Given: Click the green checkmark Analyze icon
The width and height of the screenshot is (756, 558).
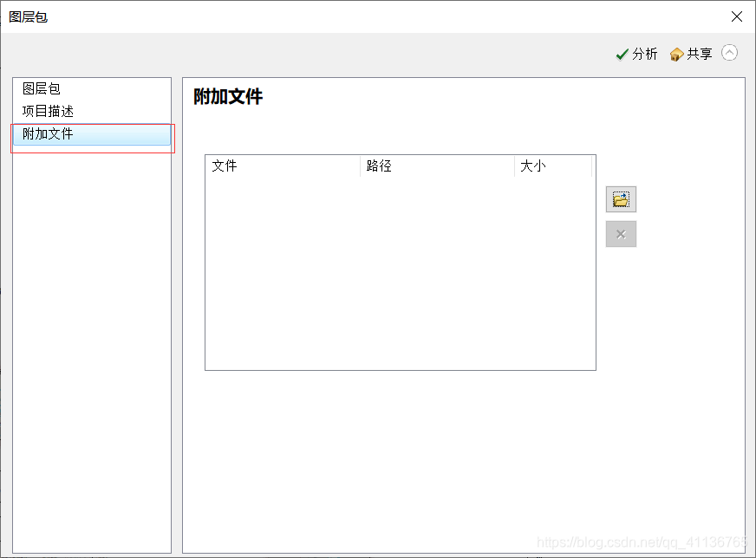Looking at the screenshot, I should (x=622, y=53).
